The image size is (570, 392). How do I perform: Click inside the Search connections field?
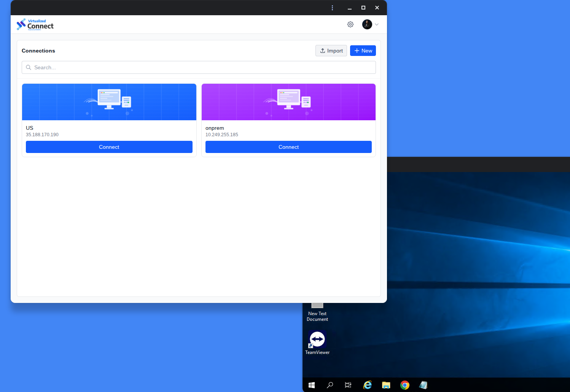pyautogui.click(x=152, y=67)
